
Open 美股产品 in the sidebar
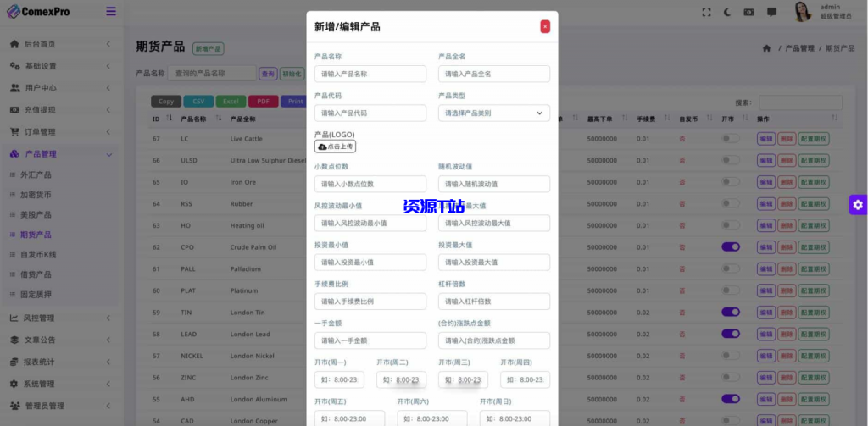point(36,214)
